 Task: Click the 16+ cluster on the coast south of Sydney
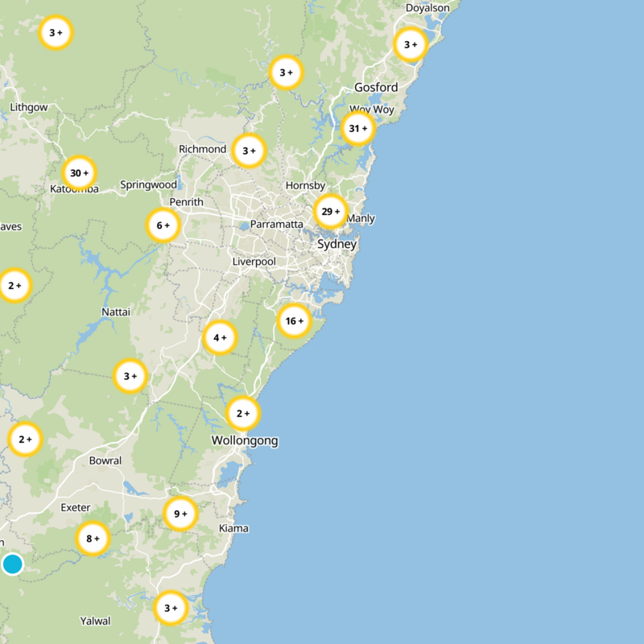coord(293,320)
